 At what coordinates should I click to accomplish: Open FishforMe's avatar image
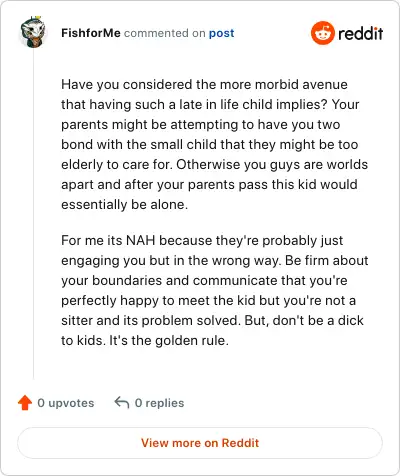[33, 32]
